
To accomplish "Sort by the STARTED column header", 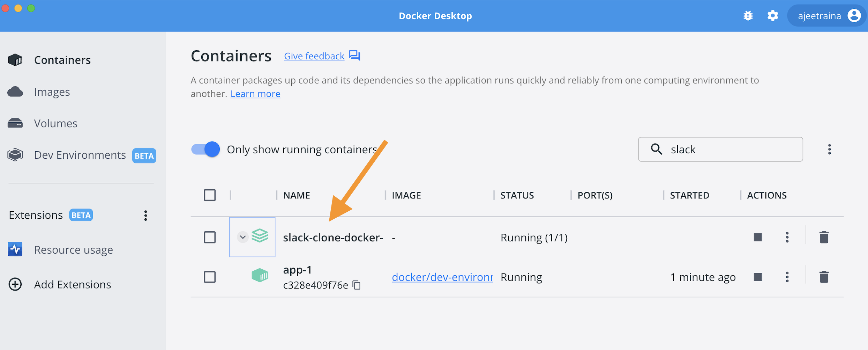I will tap(689, 195).
